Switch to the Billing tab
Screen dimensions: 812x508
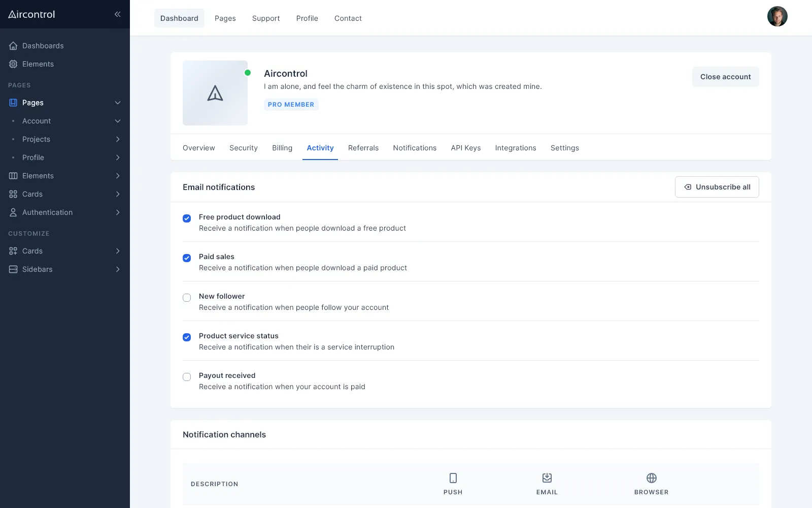tap(282, 148)
